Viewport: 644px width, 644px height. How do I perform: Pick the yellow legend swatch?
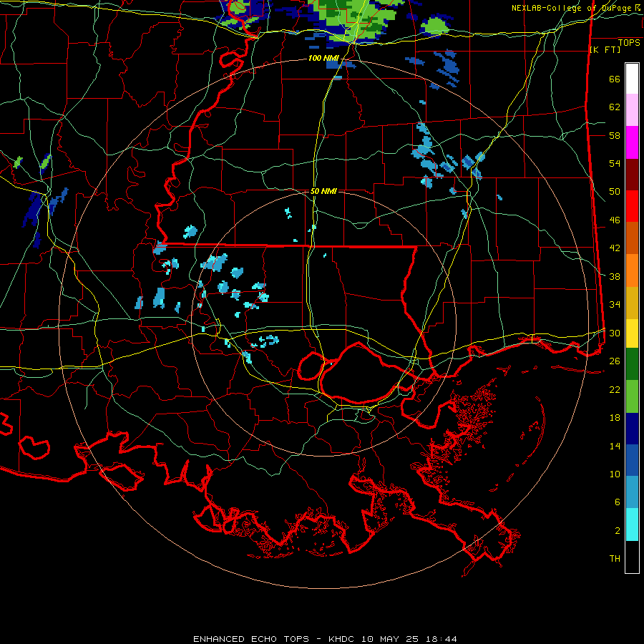[x=632, y=333]
